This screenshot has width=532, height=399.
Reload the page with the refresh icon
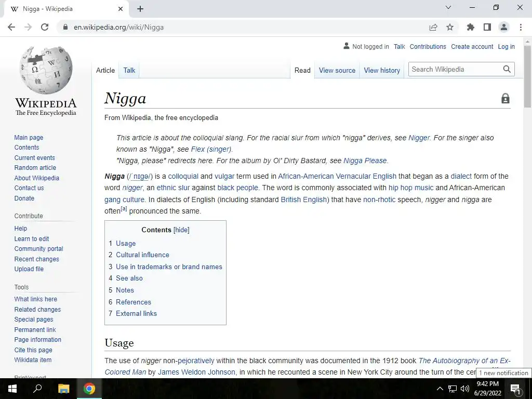coord(45,27)
